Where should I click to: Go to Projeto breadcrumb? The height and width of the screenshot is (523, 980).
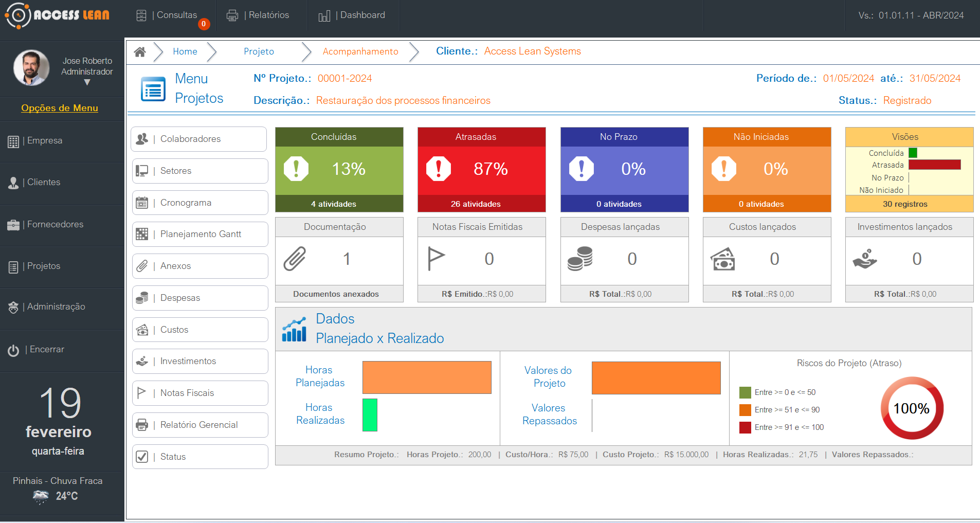pyautogui.click(x=259, y=51)
